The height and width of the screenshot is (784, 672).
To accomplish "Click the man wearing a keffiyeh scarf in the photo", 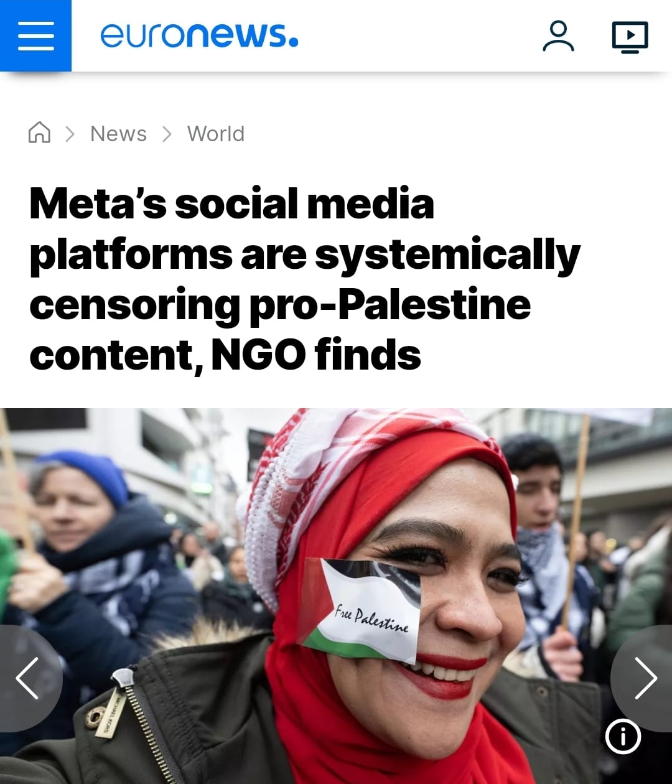I will pyautogui.click(x=548, y=548).
